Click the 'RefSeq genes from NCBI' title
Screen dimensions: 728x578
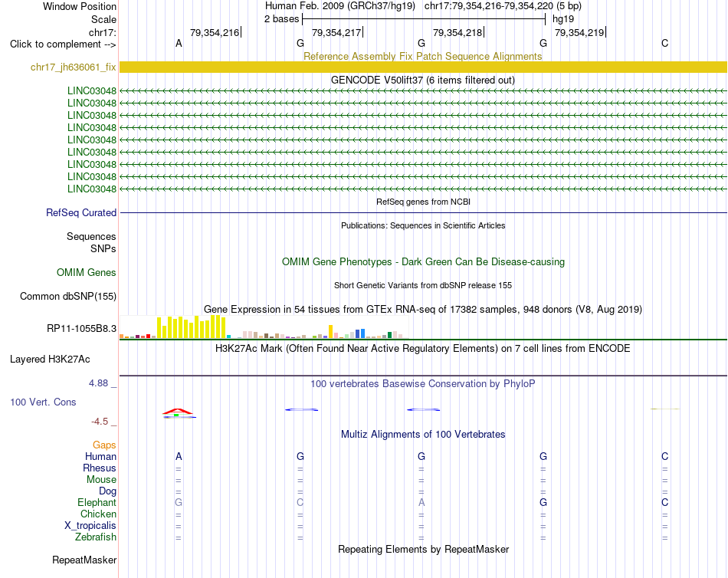click(x=423, y=202)
